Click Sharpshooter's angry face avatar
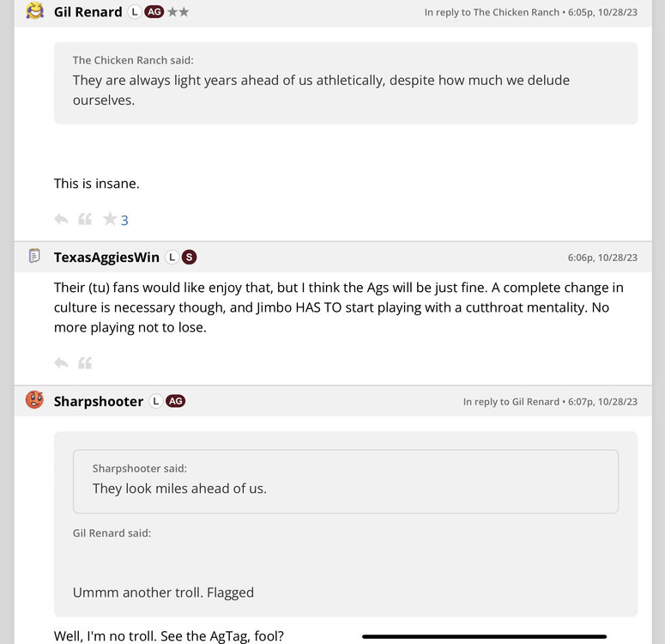Viewport: 665px width, 644px height. tap(35, 400)
